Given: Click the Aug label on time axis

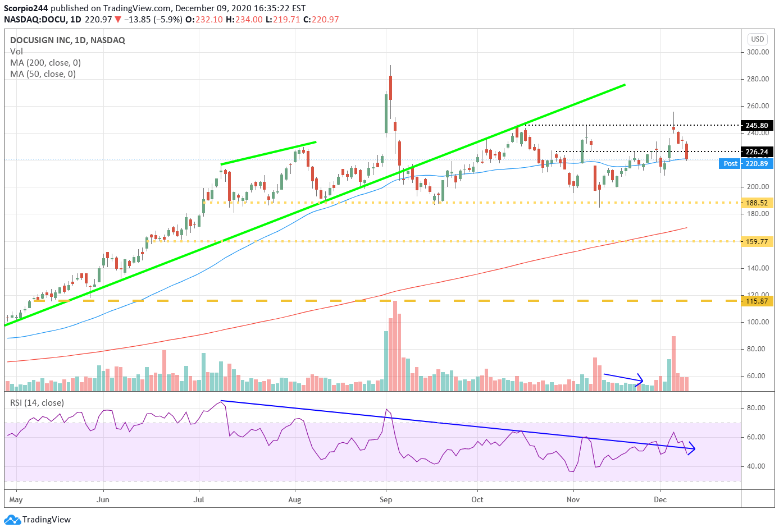Looking at the screenshot, I should pos(295,499).
